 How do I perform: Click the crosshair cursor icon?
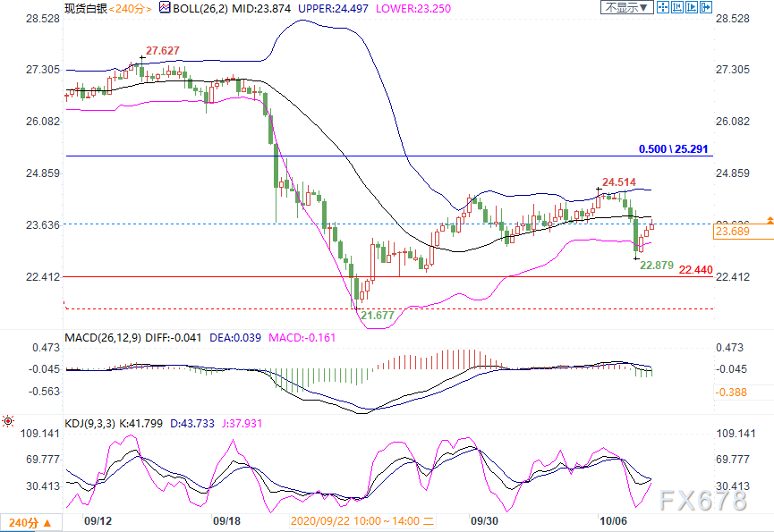tap(663, 7)
